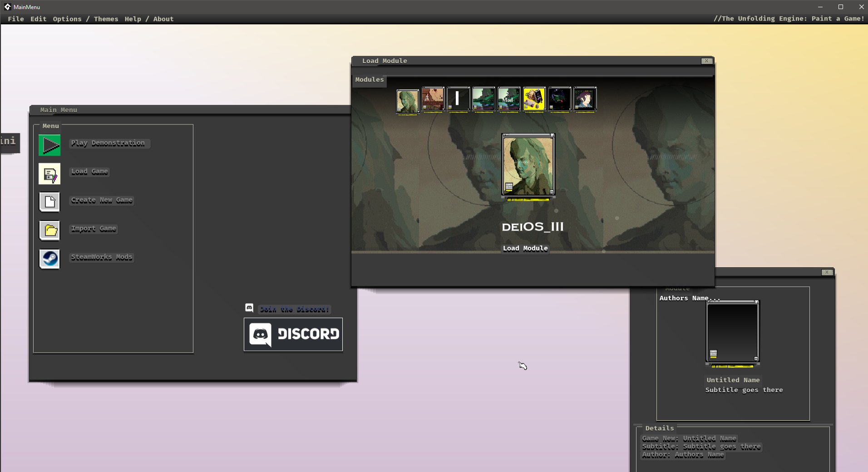Select the forest landscape module thumbnail without Mod text
This screenshot has width=868, height=472.
[483, 99]
